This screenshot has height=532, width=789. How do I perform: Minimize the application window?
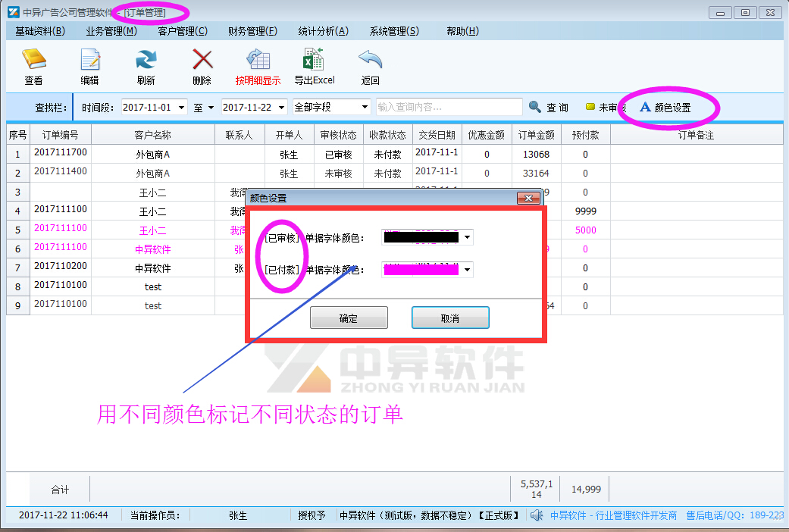[720, 13]
